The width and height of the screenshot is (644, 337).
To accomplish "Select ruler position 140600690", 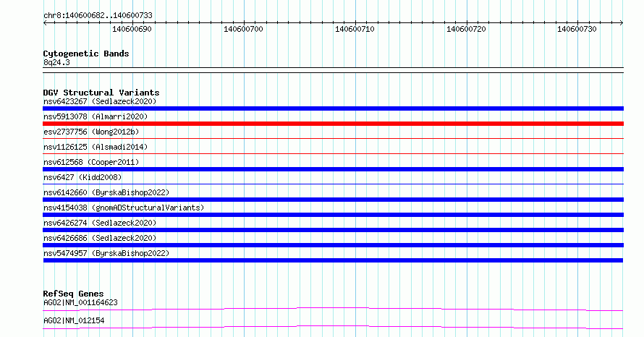I will 132,29.
